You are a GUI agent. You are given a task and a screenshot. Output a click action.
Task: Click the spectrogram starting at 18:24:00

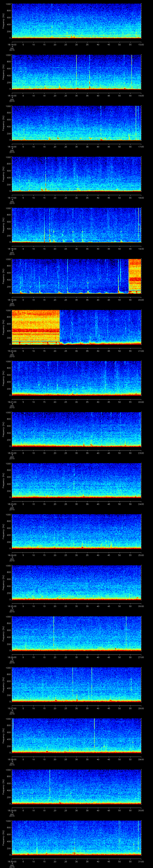[77, 531]
